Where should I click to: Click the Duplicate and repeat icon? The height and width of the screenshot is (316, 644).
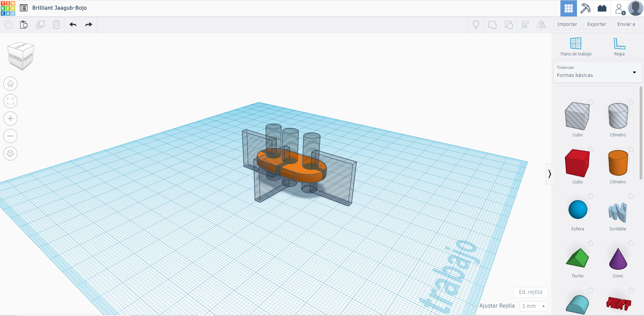[x=40, y=25]
